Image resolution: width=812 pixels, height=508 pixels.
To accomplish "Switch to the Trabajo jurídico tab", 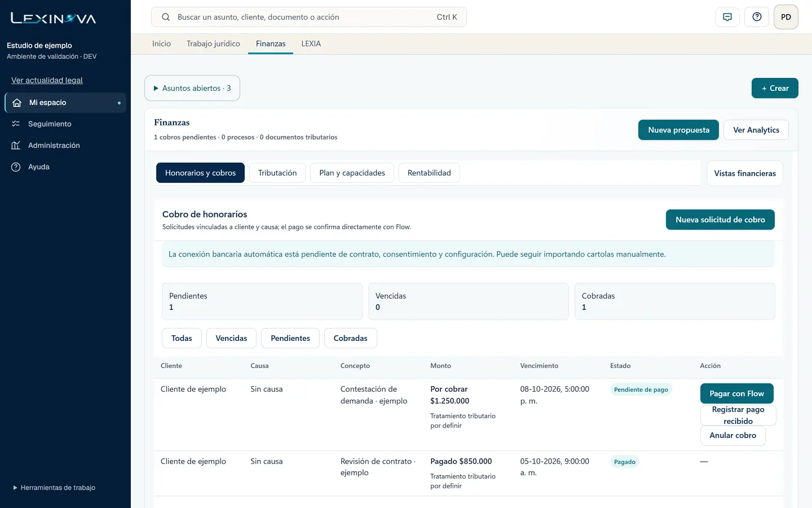I will (x=213, y=43).
